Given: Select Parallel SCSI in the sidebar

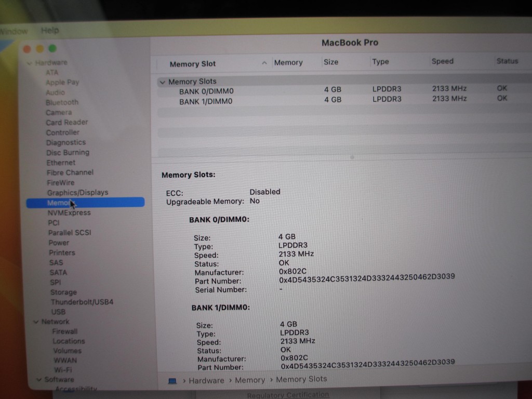Looking at the screenshot, I should [70, 233].
